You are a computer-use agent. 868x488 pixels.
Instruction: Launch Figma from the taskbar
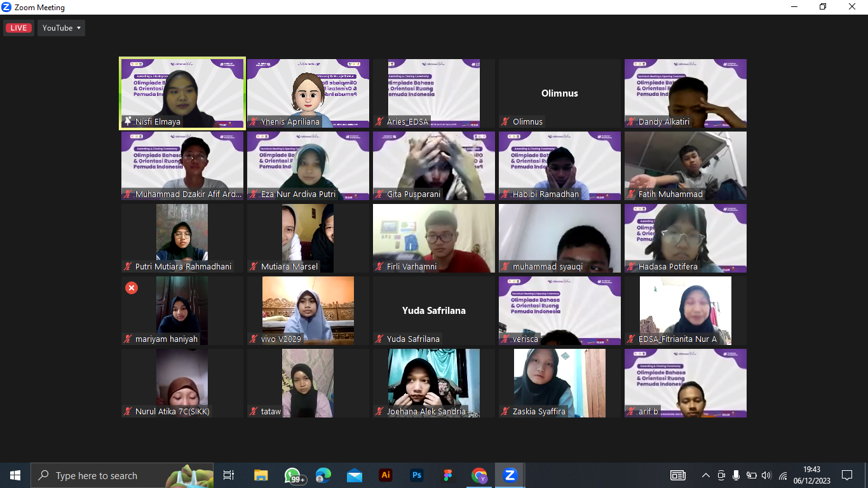point(448,475)
